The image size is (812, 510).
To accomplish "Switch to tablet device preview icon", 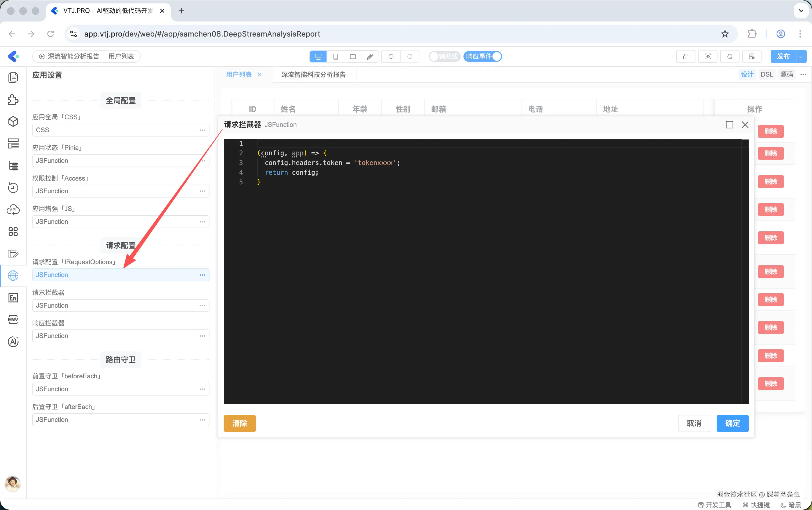I will (335, 56).
